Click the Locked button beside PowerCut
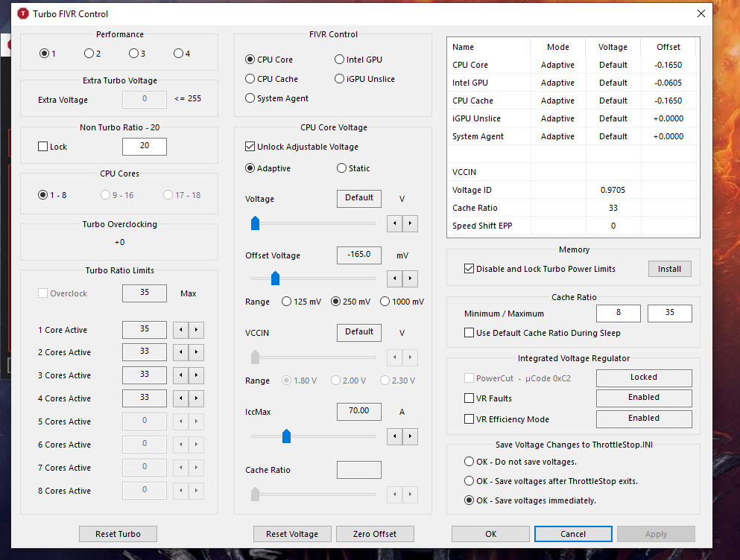The image size is (740, 560). (x=644, y=378)
